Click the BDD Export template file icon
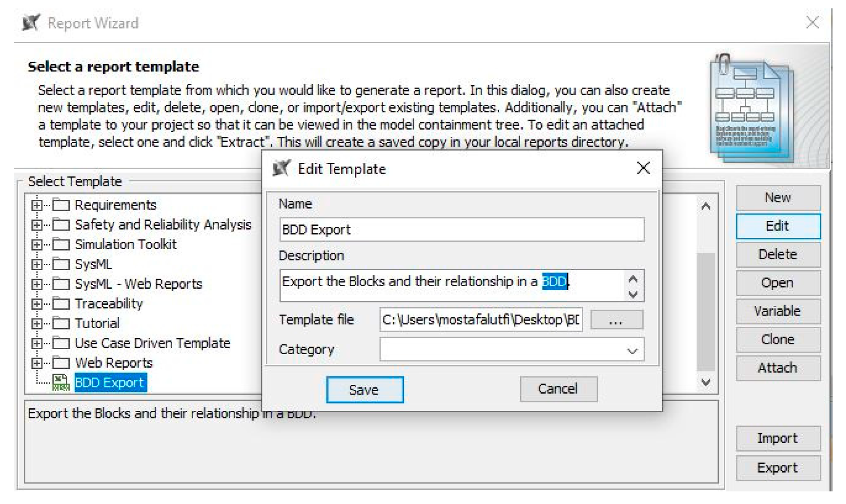 (60, 383)
